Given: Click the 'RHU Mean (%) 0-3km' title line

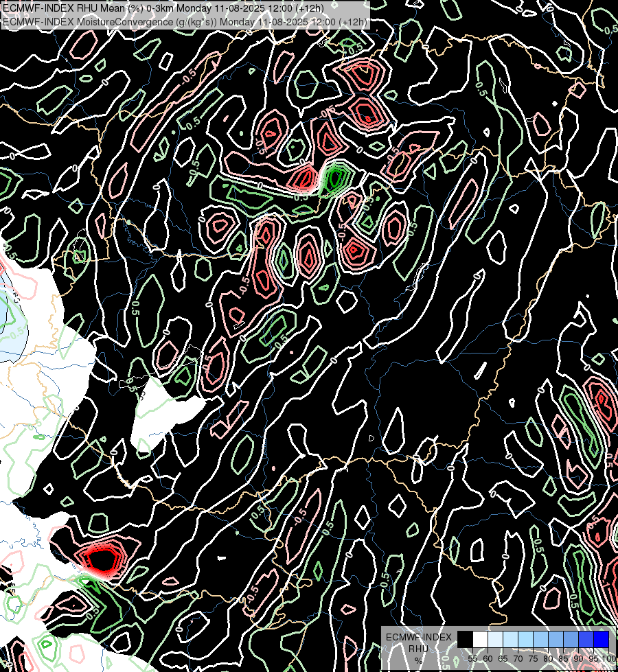Looking at the screenshot, I should coord(163,8).
